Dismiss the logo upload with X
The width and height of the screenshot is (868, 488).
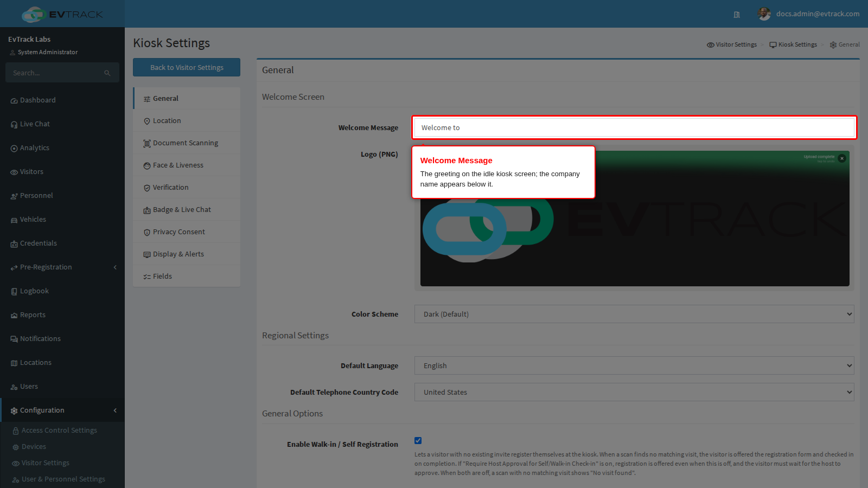[842, 158]
